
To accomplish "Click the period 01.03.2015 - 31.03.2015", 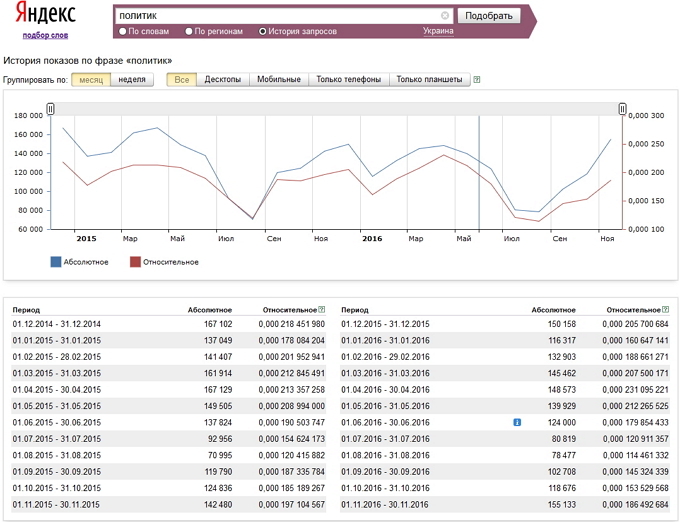I will click(x=56, y=373).
